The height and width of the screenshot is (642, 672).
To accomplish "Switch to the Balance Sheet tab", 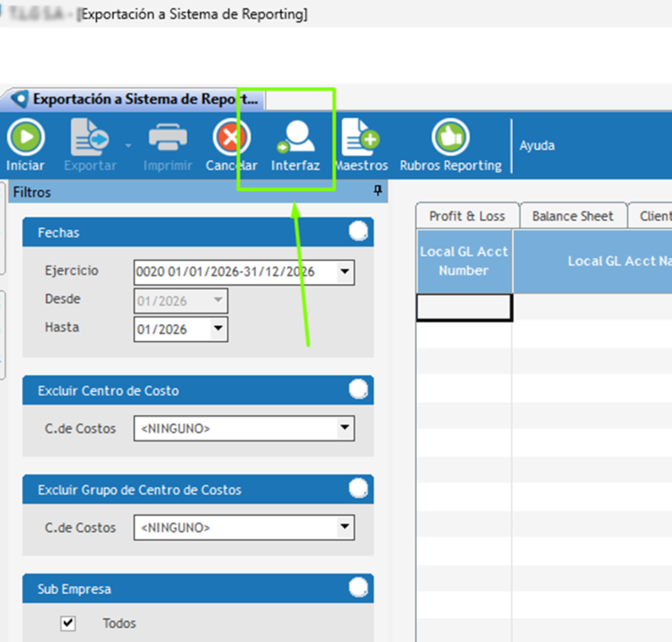I will coord(573,216).
